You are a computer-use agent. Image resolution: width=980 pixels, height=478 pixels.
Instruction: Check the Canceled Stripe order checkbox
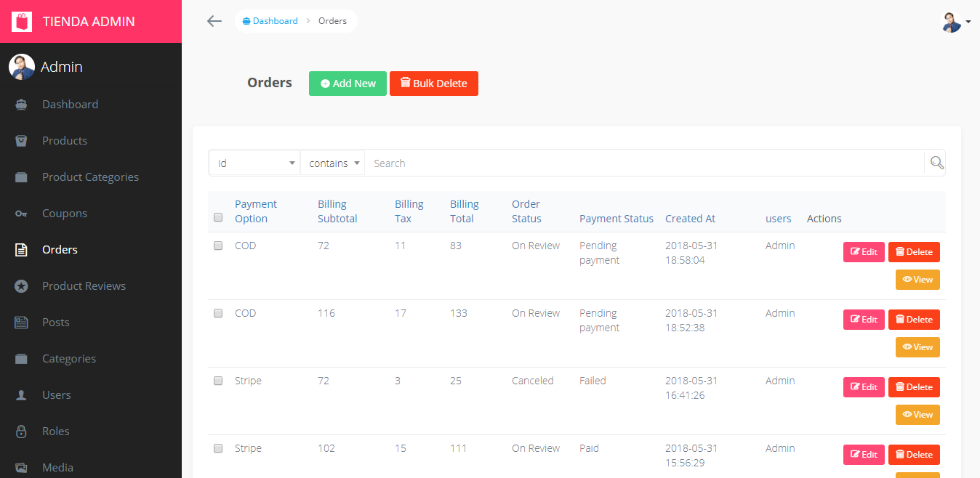[x=218, y=381]
